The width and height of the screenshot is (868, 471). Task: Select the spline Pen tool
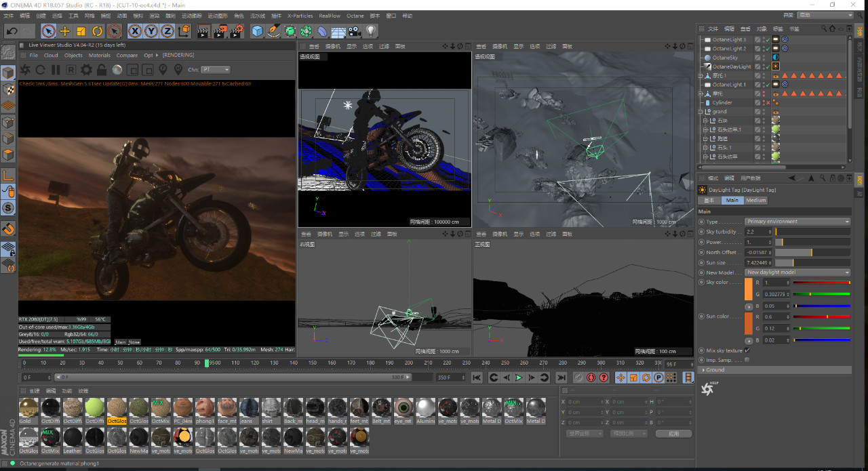[x=274, y=30]
